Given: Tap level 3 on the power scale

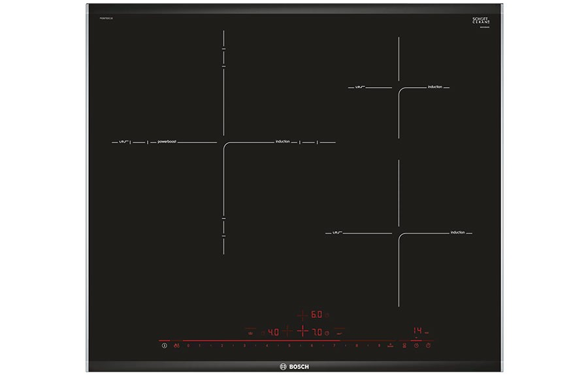Looking at the screenshot, I should pos(244,345).
